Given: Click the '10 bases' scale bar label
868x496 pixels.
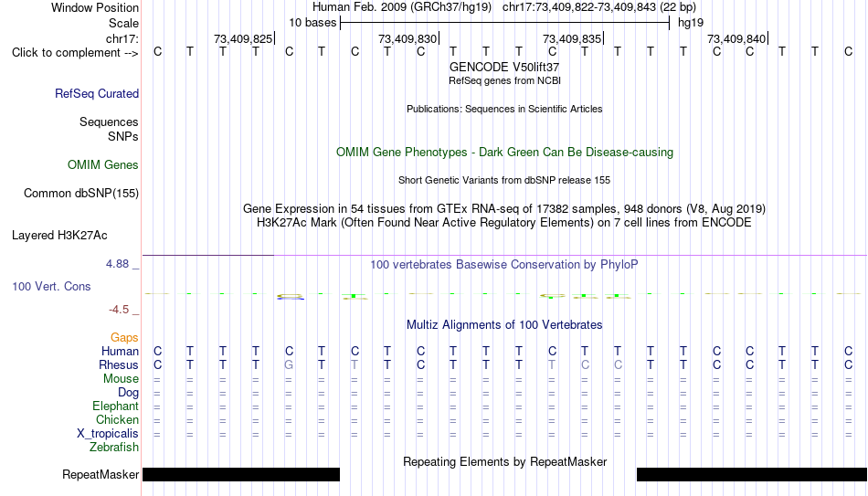Looking at the screenshot, I should pos(312,23).
